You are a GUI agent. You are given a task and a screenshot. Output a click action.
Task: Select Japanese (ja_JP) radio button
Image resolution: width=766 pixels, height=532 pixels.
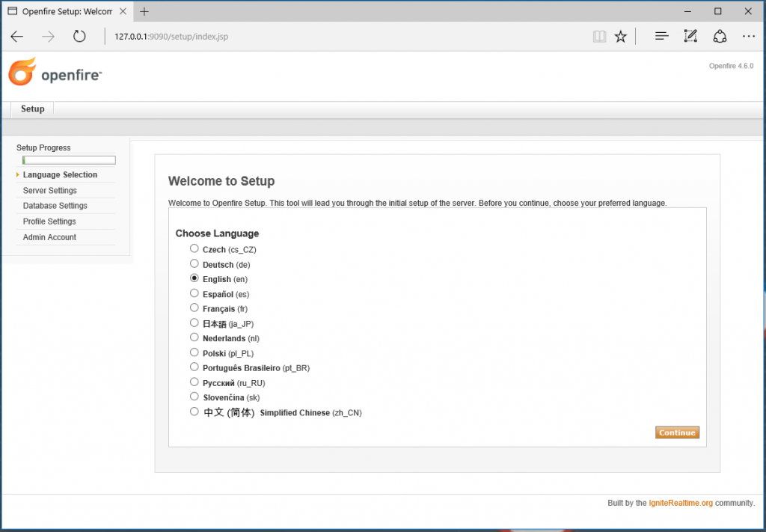(x=194, y=323)
